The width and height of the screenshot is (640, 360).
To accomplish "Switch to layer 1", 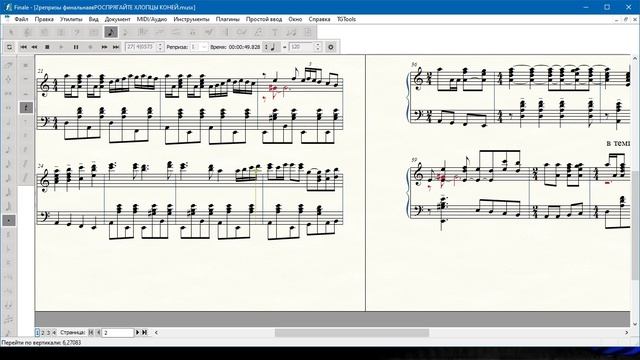I will 38,333.
